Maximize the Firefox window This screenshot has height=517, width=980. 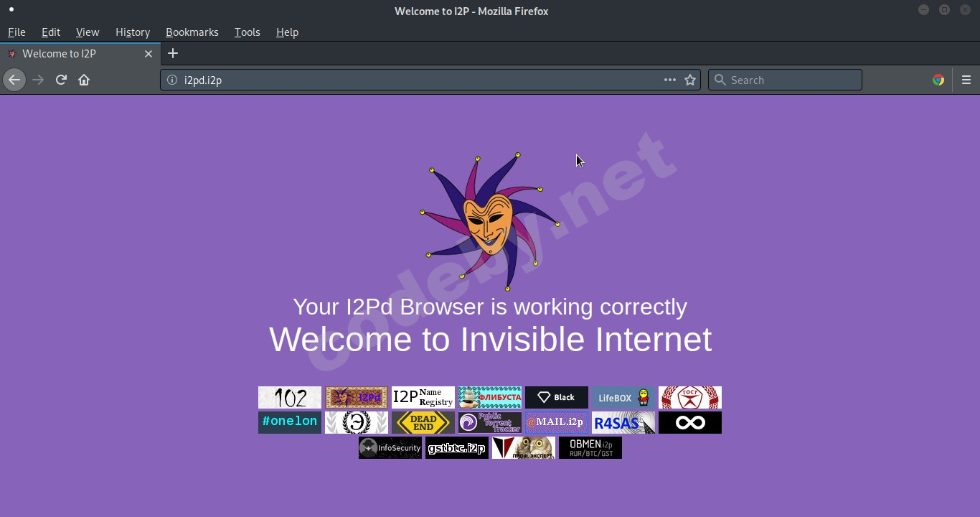[x=944, y=10]
